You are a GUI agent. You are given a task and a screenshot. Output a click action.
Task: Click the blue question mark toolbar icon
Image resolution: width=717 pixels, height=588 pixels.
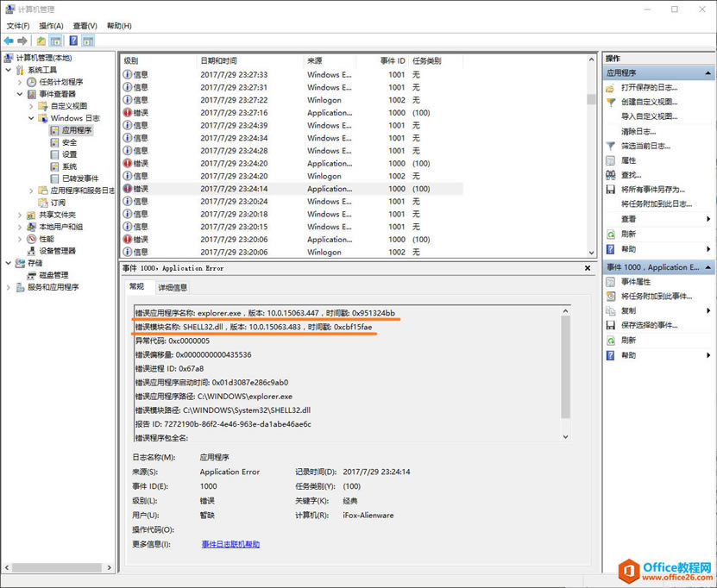coord(74,41)
